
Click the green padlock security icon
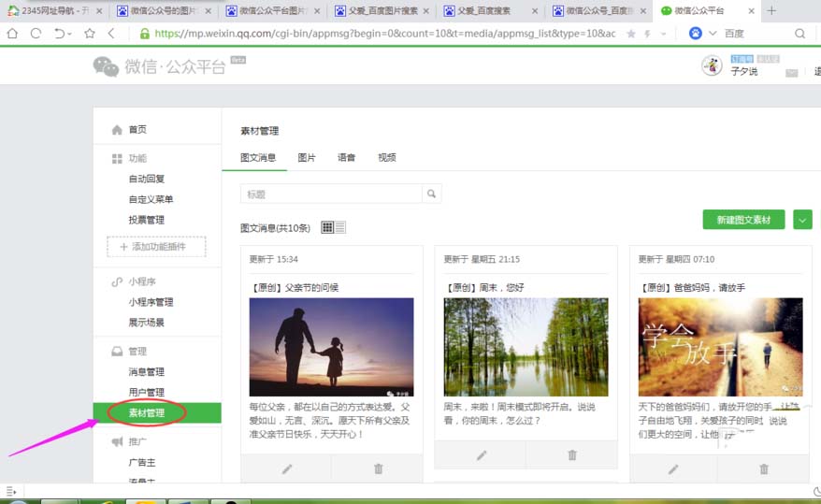point(145,34)
